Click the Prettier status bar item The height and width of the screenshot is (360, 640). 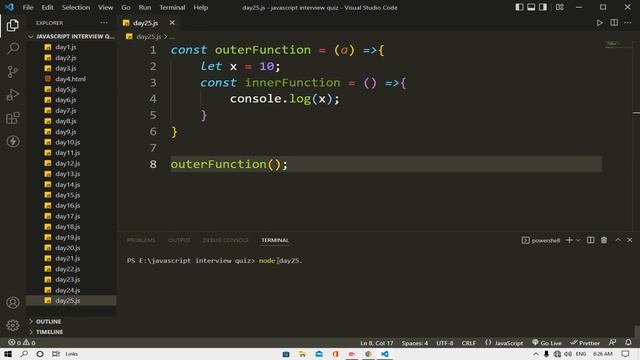(585, 343)
